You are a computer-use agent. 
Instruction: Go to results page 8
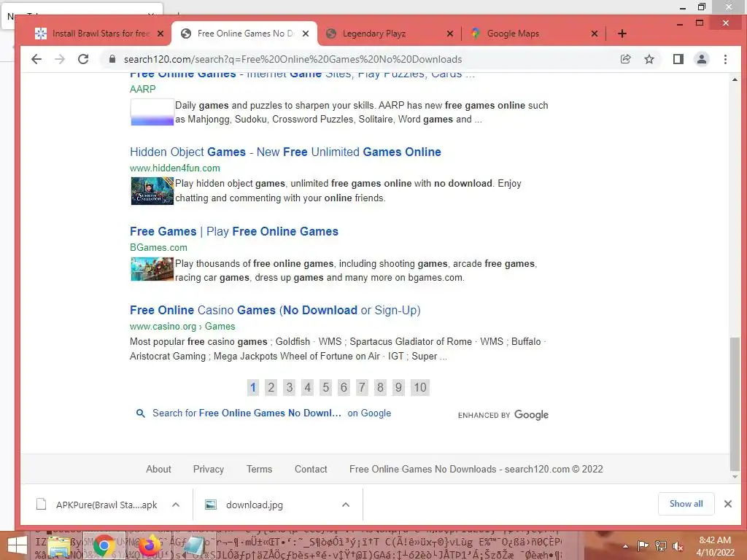point(379,387)
